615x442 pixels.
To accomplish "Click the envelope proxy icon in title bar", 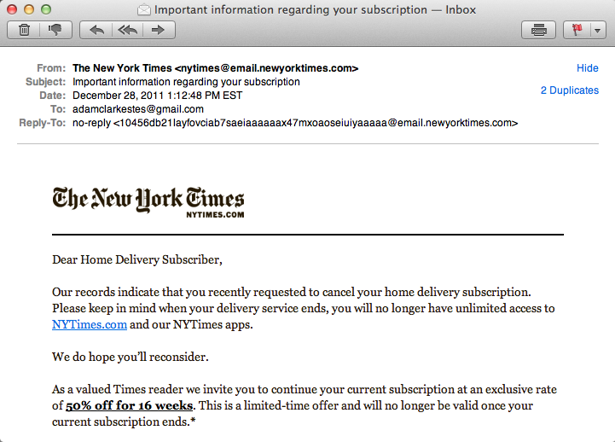I will tap(144, 10).
